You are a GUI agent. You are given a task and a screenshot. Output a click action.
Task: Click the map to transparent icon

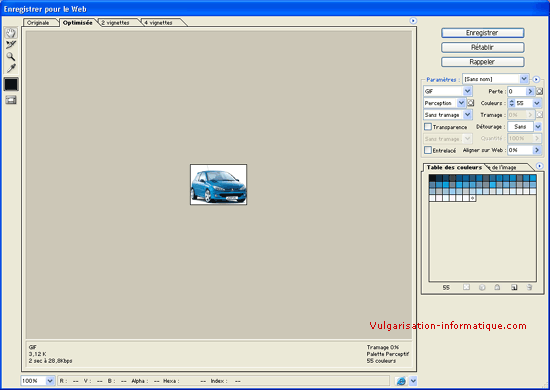[466, 287]
